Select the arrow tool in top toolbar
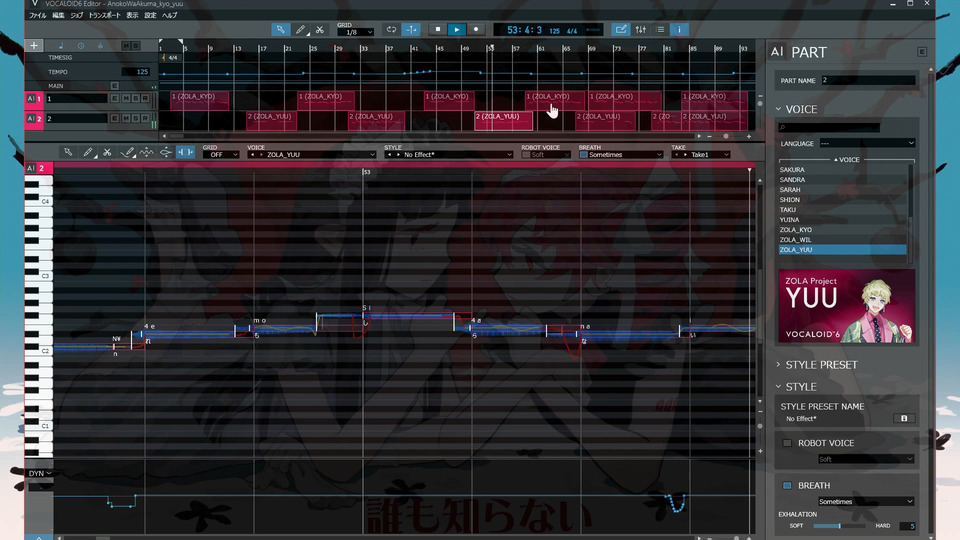The height and width of the screenshot is (540, 960). click(280, 29)
